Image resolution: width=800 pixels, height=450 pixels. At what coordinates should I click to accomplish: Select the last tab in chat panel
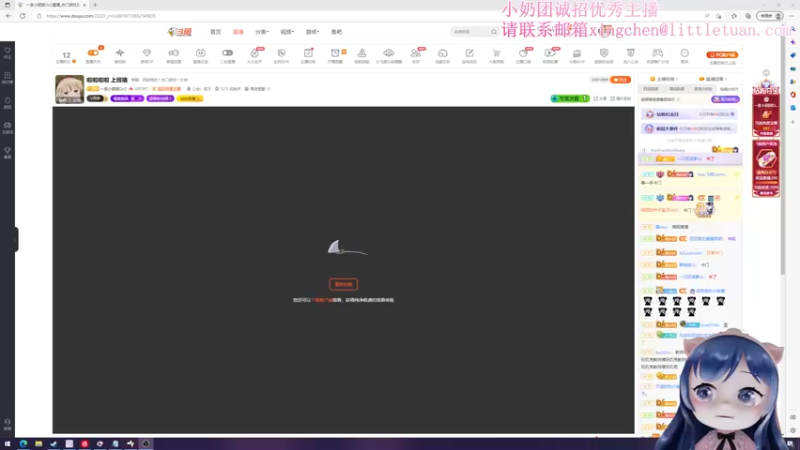(x=729, y=89)
